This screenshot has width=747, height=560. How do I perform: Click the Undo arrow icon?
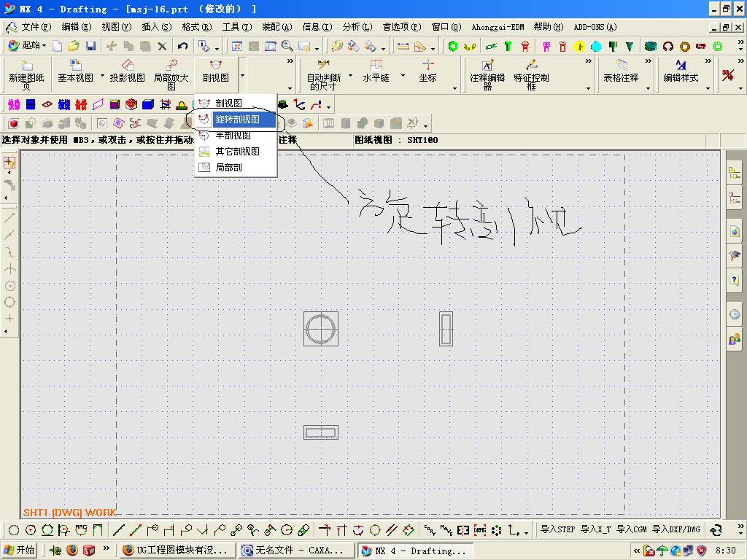[182, 46]
